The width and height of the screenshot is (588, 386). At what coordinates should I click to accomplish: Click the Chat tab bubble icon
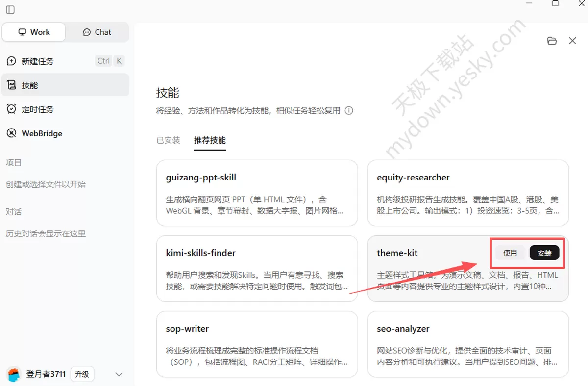(87, 32)
